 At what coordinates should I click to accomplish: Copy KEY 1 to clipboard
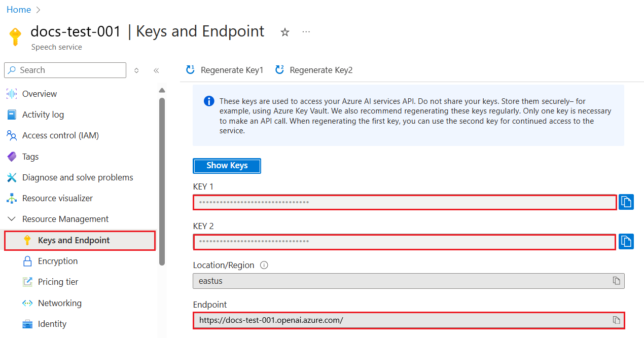626,202
